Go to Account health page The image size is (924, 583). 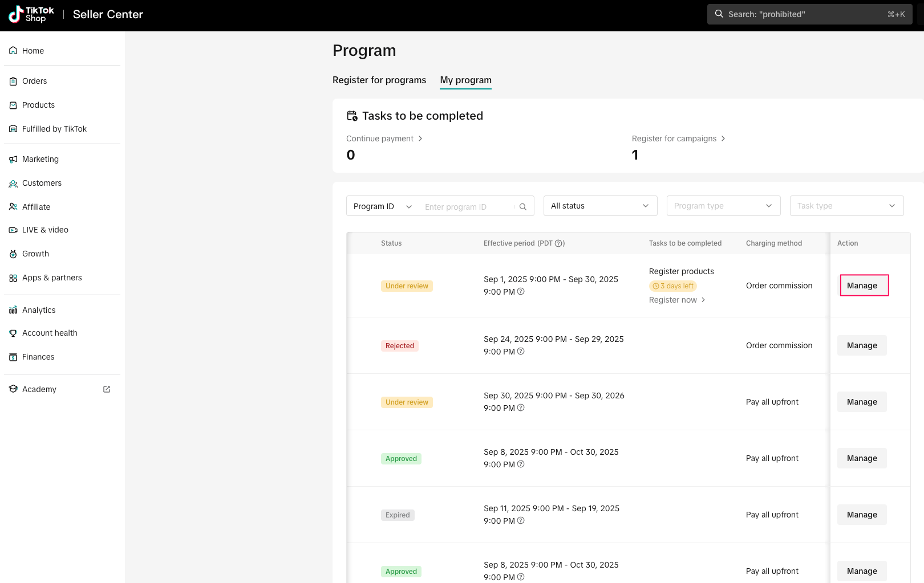click(50, 333)
